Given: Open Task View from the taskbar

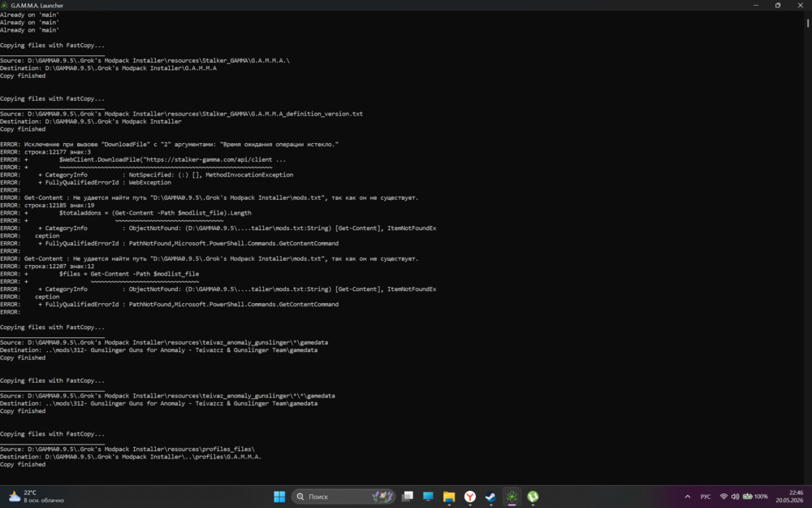Looking at the screenshot, I should [408, 497].
